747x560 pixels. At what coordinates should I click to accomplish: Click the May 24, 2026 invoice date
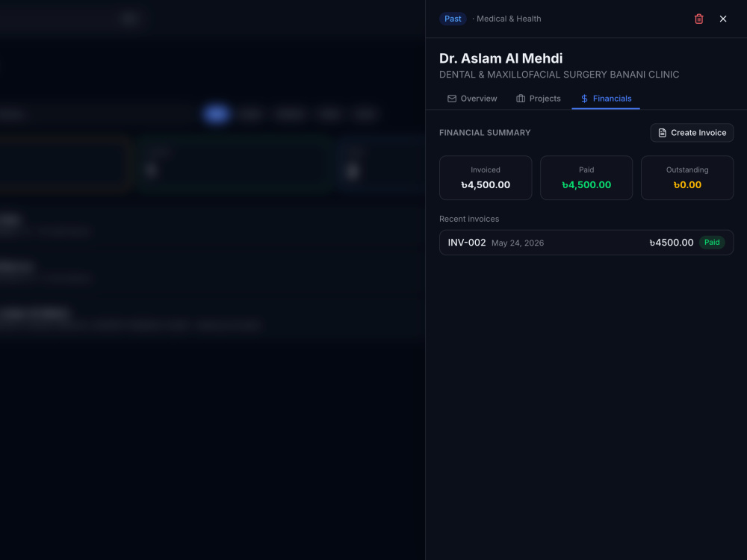point(518,243)
